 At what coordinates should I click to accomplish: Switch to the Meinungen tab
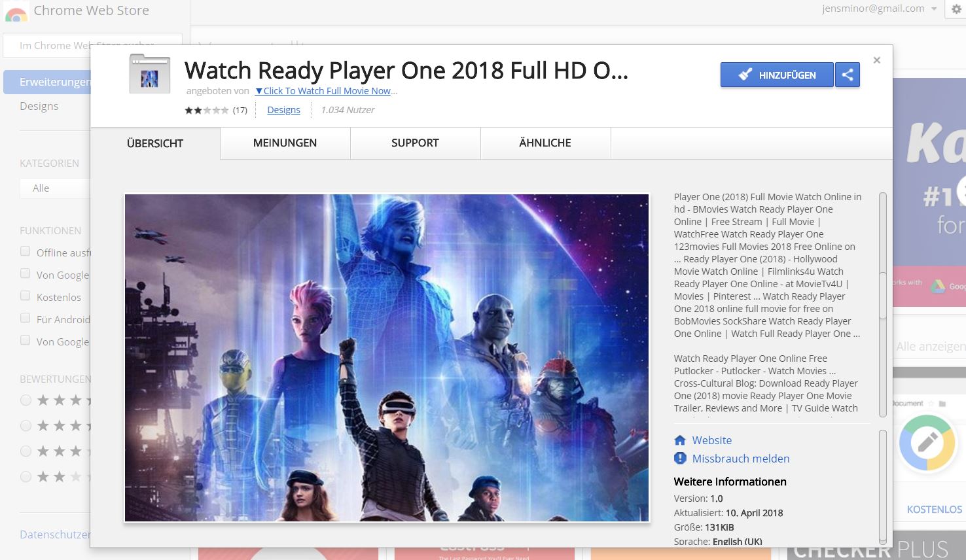click(285, 143)
